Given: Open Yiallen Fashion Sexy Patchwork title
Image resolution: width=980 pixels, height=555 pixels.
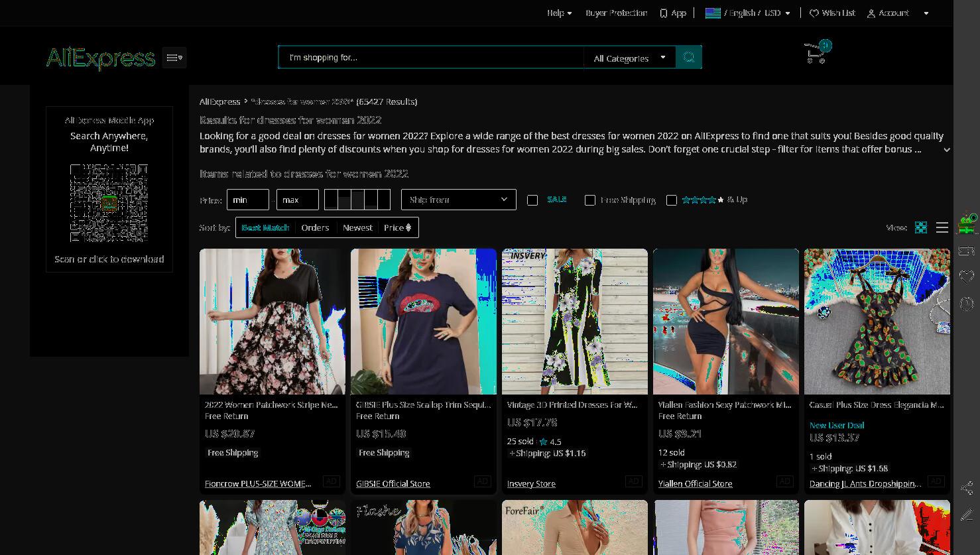Looking at the screenshot, I should (725, 404).
